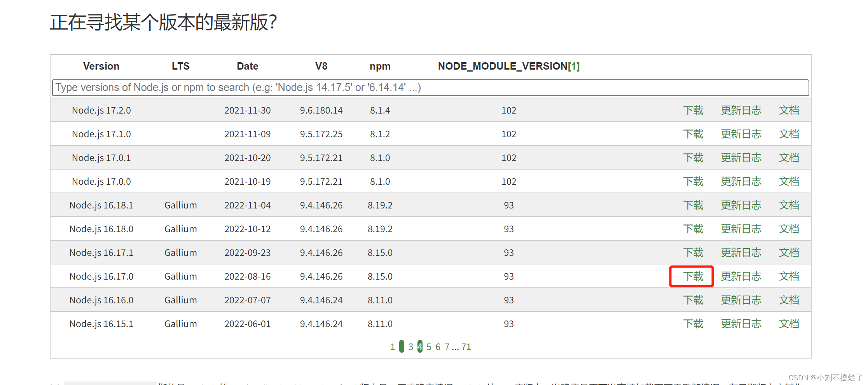Open docs for Node.js 17.1.0

click(789, 134)
